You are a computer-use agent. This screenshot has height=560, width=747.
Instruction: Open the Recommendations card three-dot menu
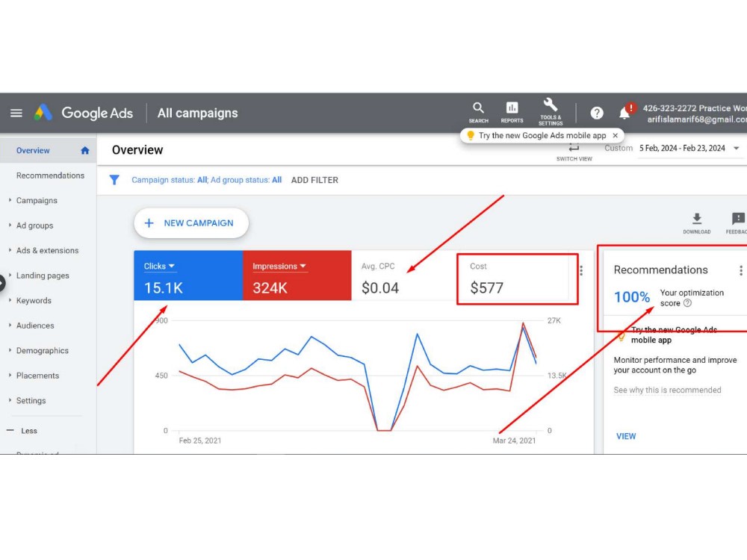point(740,270)
